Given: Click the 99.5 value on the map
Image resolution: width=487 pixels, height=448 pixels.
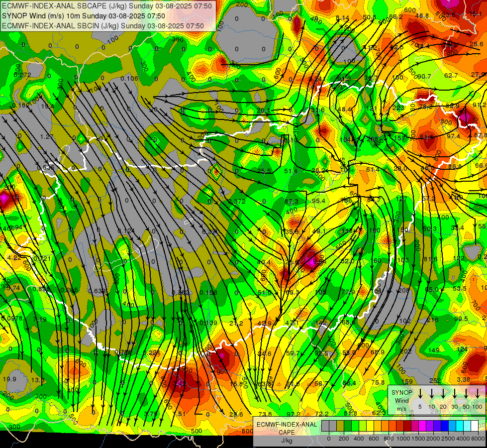Looking at the screenshot, I should click(x=461, y=319).
